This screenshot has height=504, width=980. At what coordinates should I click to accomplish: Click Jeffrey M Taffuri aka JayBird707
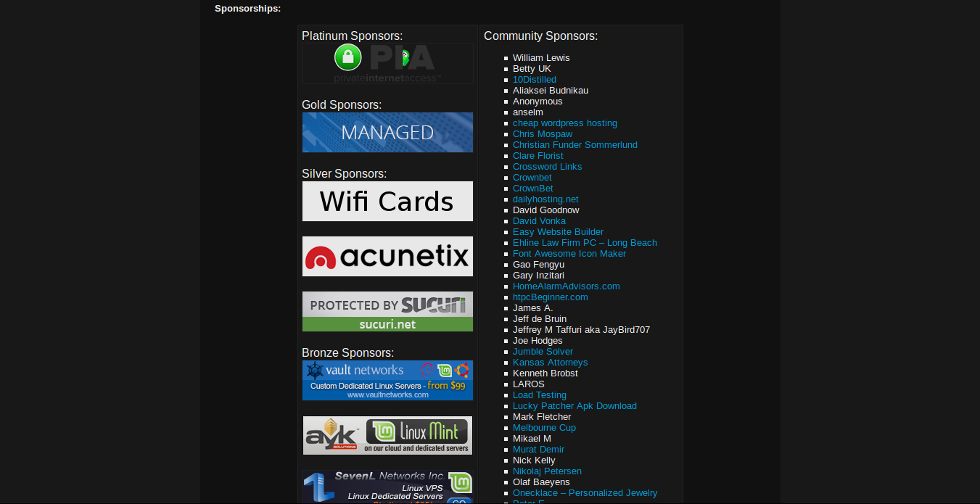pos(582,330)
